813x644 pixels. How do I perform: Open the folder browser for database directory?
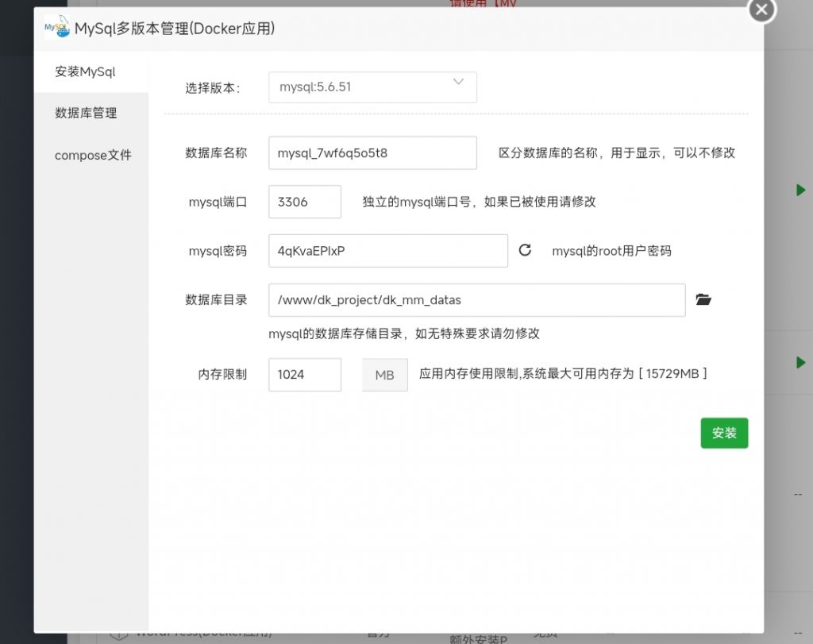coord(703,299)
